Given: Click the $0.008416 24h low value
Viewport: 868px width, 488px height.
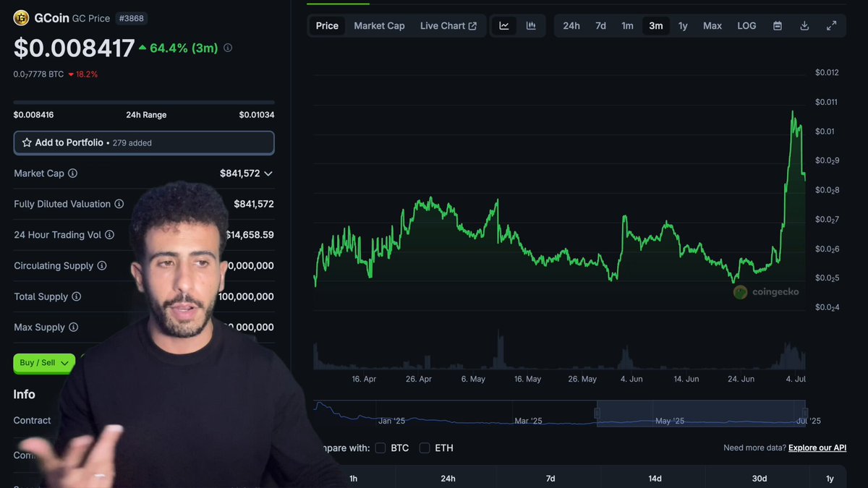Looking at the screenshot, I should pos(33,115).
